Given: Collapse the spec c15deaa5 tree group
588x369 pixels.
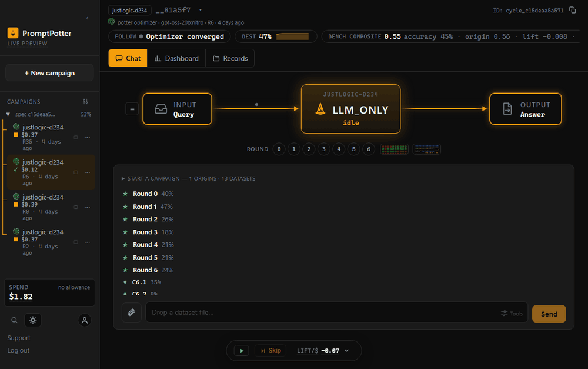Looking at the screenshot, I should (8, 114).
